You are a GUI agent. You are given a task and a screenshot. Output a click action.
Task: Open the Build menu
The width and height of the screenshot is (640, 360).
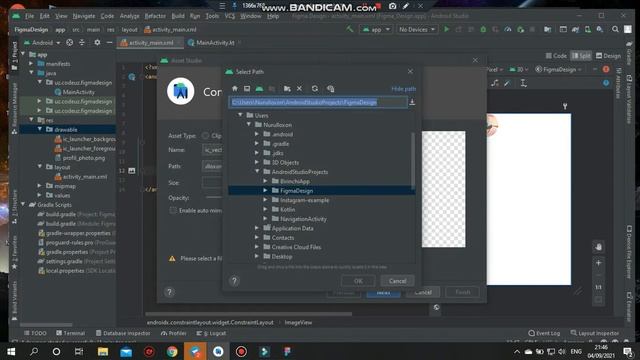(x=178, y=16)
